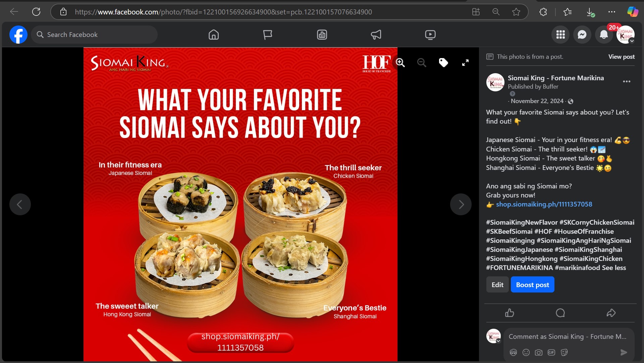
Task: Open browser extensions puzzle icon
Action: point(543,12)
